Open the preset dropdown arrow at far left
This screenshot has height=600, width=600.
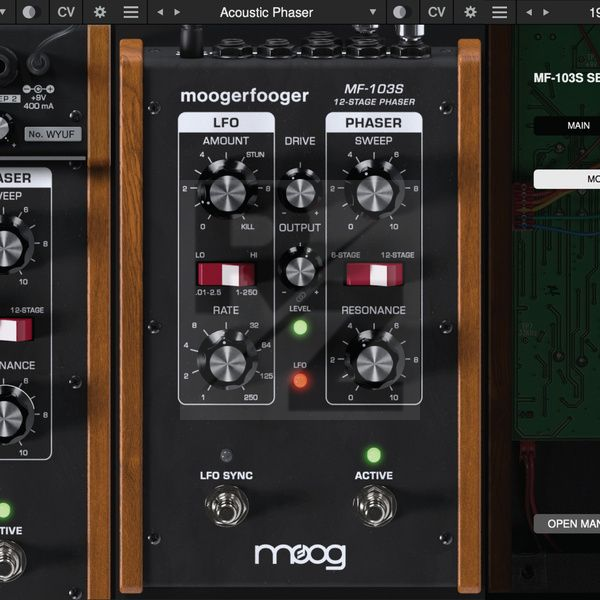click(3, 12)
